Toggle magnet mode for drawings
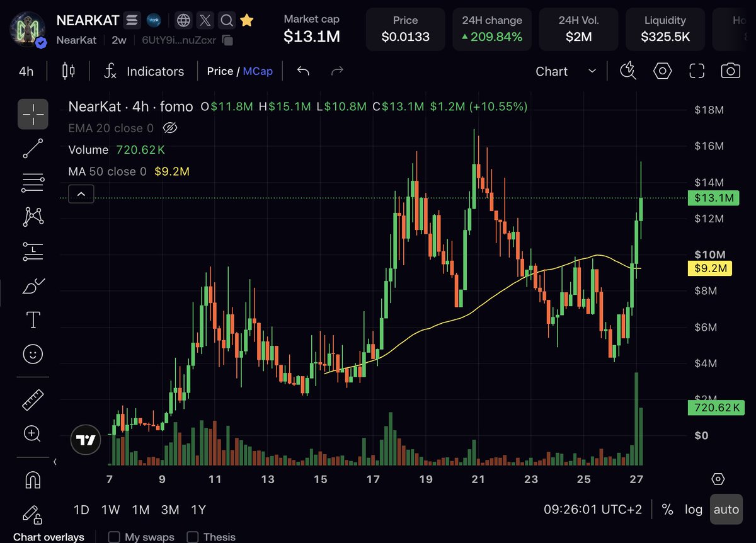Image resolution: width=756 pixels, height=543 pixels. pos(33,481)
